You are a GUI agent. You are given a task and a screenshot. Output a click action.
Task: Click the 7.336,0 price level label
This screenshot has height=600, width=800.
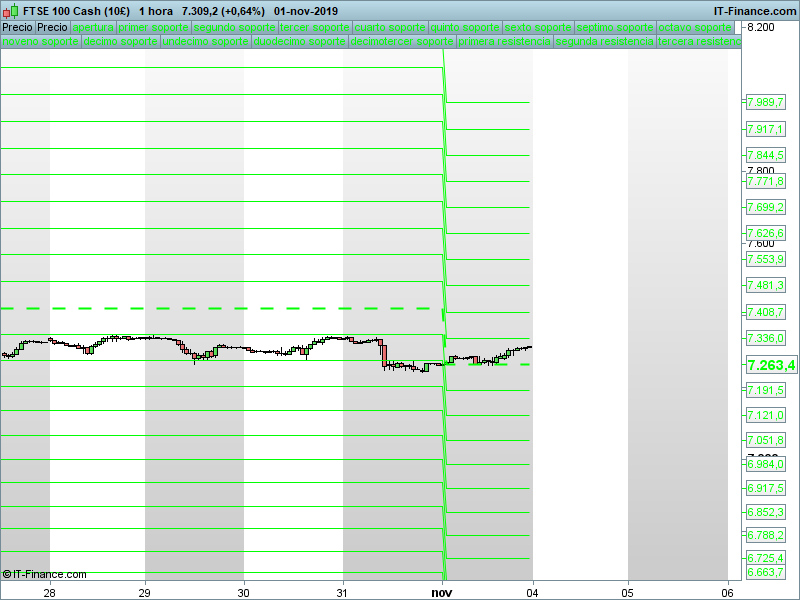click(765, 338)
